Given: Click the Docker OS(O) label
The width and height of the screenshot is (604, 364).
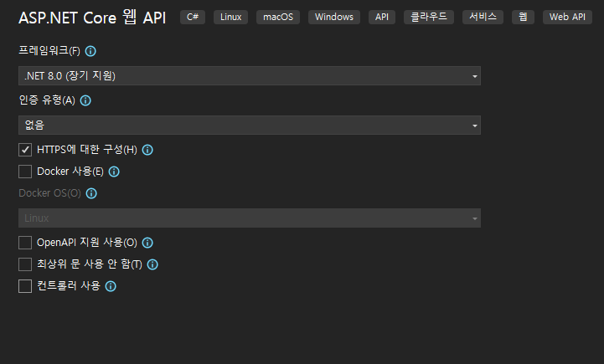Looking at the screenshot, I should (49, 193).
